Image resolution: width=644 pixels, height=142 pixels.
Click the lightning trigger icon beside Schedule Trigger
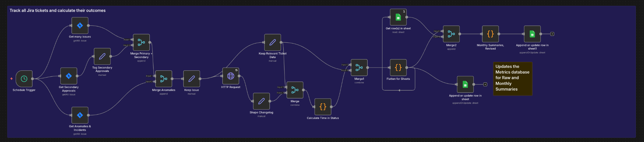click(12, 79)
